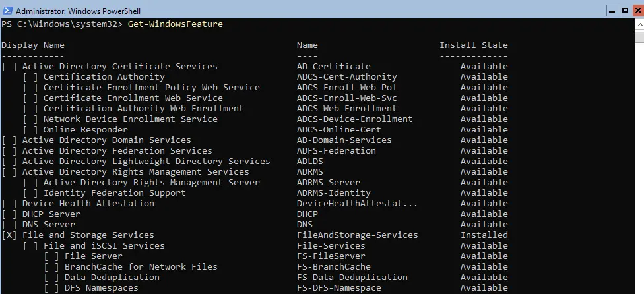Image resolution: width=644 pixels, height=294 pixels.
Task: Click the Installed state text
Action: (484, 235)
